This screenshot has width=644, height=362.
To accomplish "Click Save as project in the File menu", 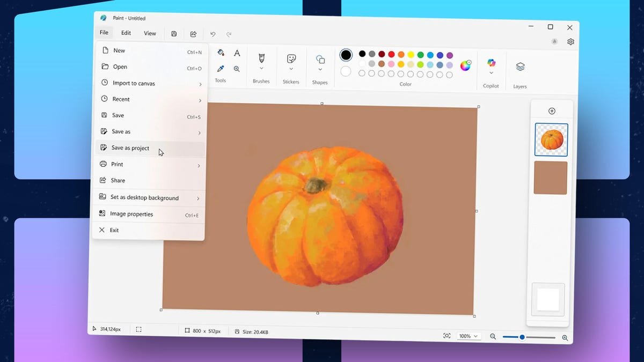I will click(x=129, y=148).
